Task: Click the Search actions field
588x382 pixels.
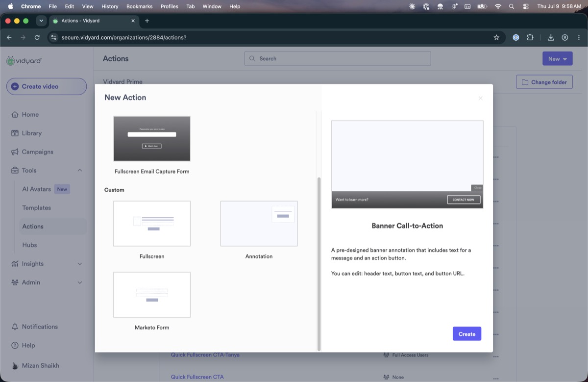Action: [338, 58]
